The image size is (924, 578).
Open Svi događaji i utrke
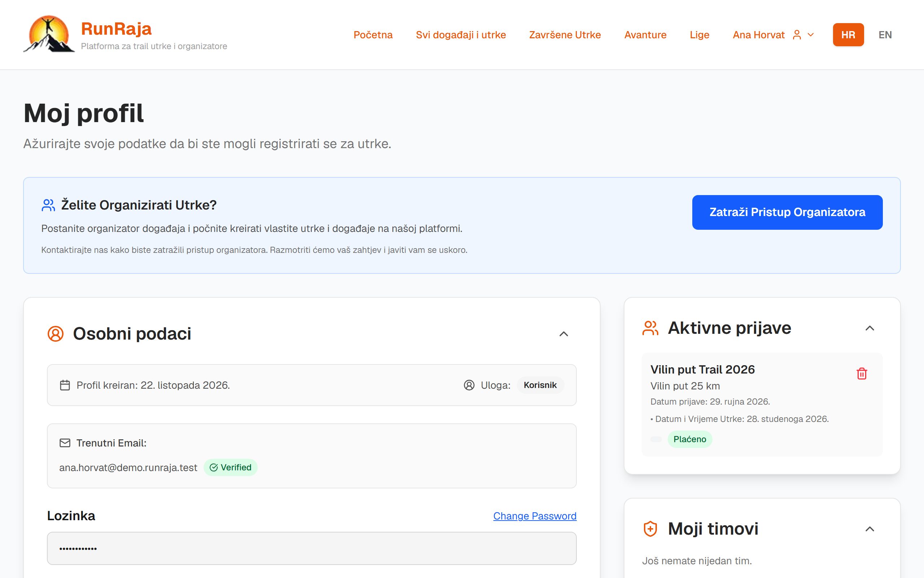(x=461, y=35)
